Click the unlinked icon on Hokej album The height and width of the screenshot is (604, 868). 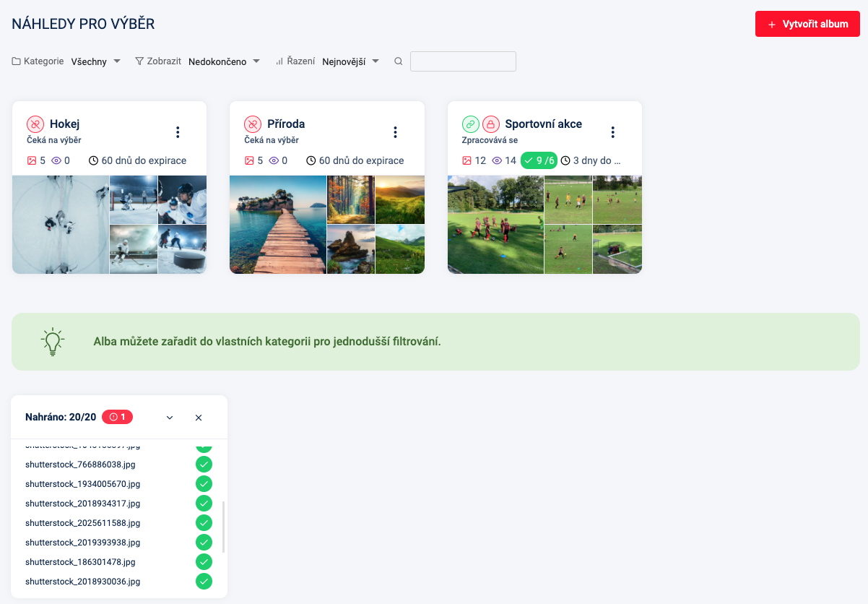click(x=35, y=124)
